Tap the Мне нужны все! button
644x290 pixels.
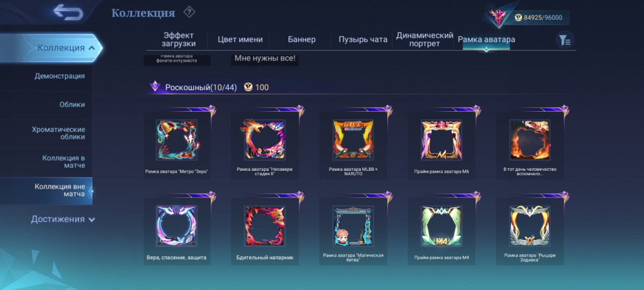coord(265,59)
